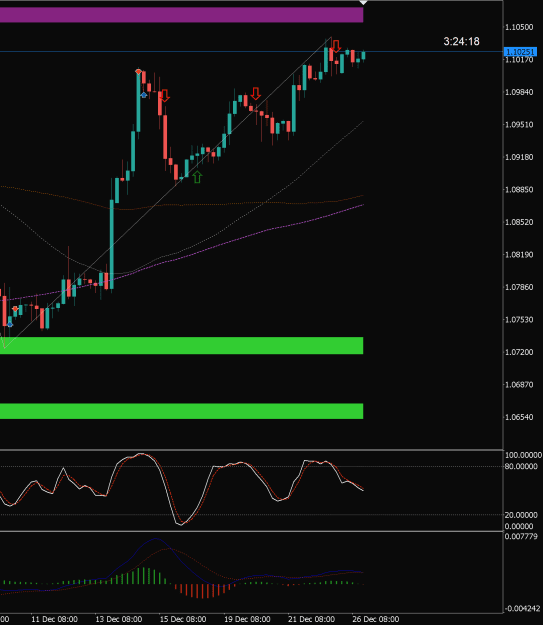543x625 pixels.
Task: Click the 1.09180 price axis label
Action: [x=519, y=157]
